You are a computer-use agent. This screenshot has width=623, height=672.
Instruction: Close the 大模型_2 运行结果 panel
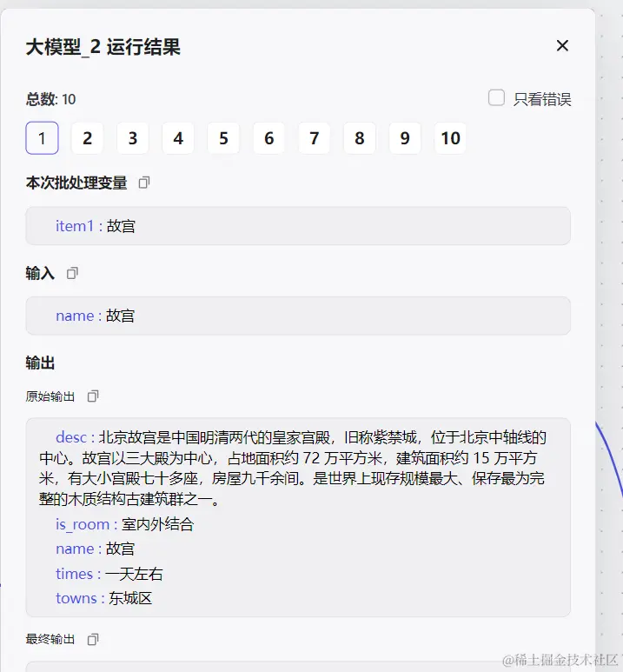(562, 45)
